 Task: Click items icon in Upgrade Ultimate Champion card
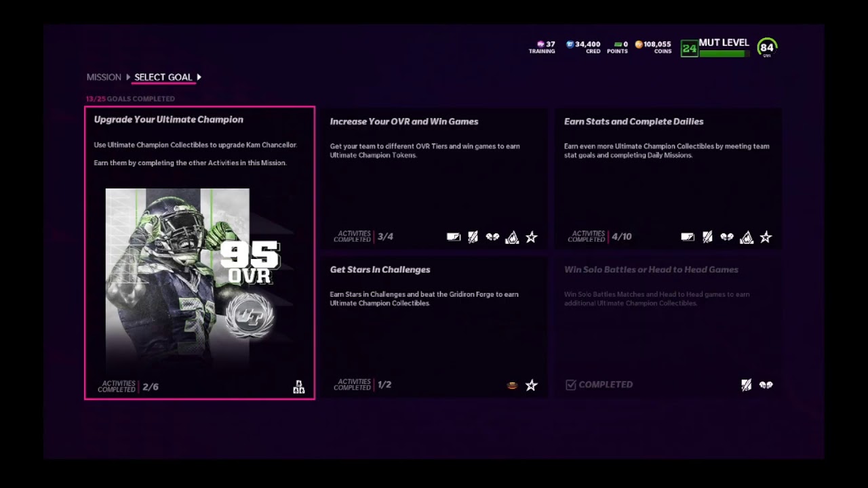coord(299,387)
